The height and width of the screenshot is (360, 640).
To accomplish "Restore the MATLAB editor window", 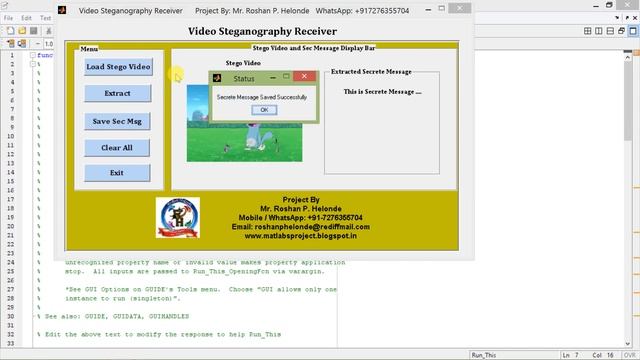I will pos(609,5).
